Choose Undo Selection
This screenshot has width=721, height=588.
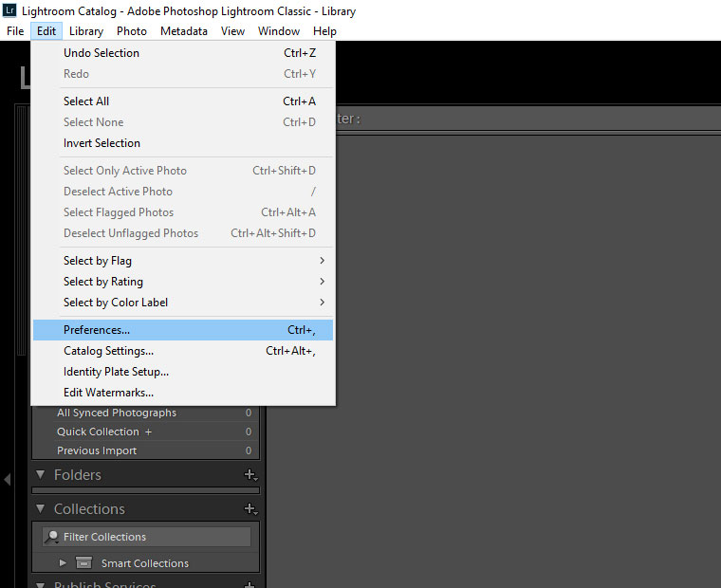point(183,53)
